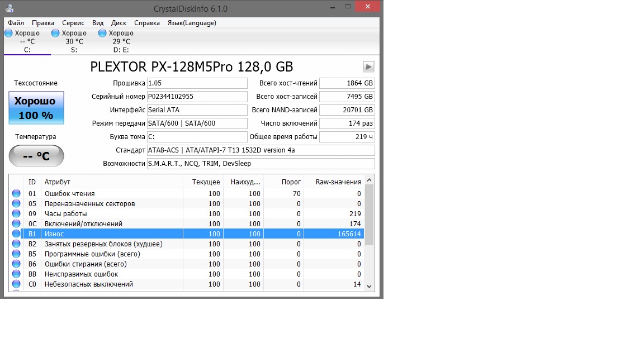644x362 pixels.
Task: Open the Язык(Language) menu
Action: 192,23
